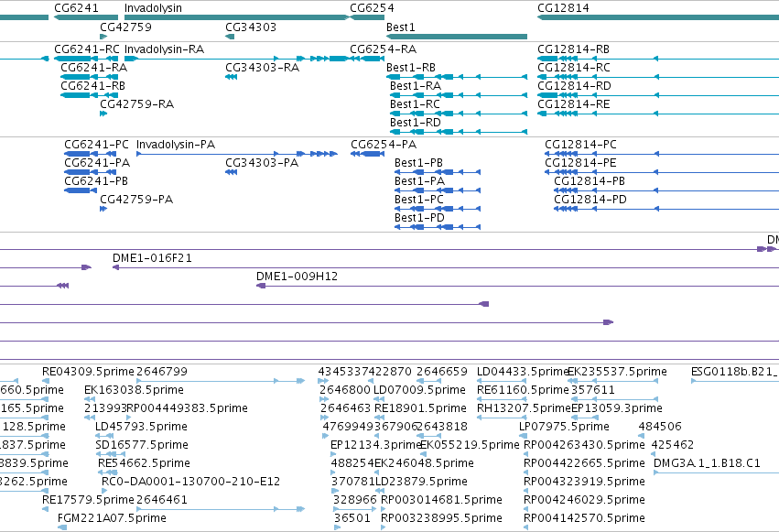Click EST label DMG3A.1_1.B18.C1
779x532 pixels.
707,463
